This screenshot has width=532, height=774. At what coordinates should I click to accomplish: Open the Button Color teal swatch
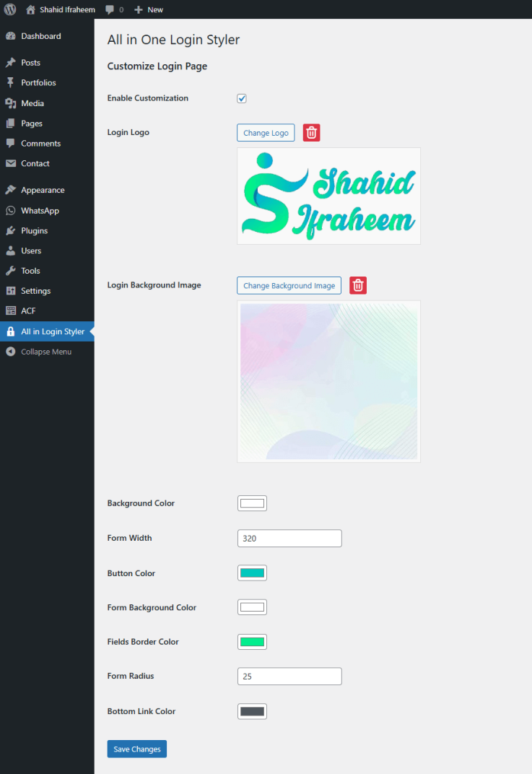coord(252,573)
